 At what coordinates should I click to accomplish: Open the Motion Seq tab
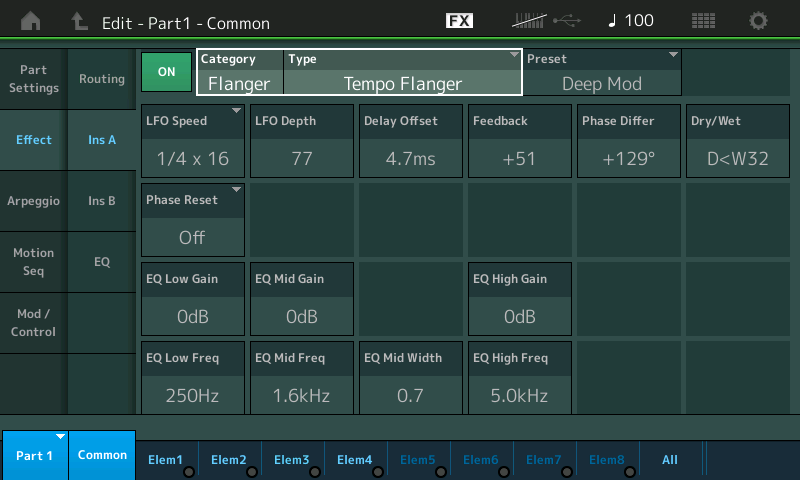pyautogui.click(x=34, y=262)
